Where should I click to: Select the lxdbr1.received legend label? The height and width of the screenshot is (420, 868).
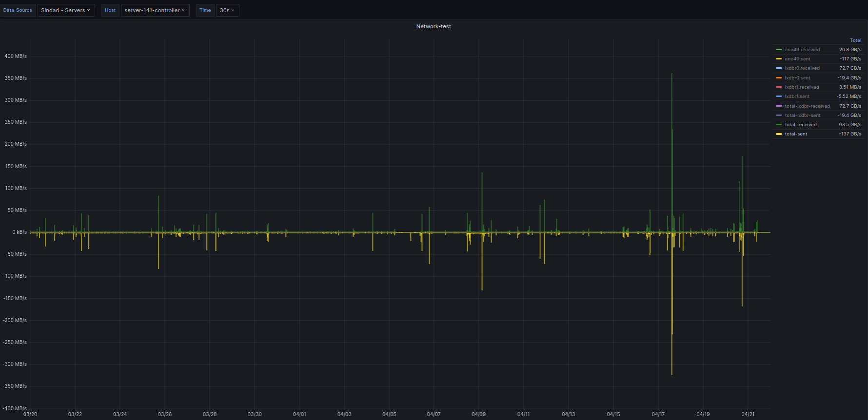pos(802,87)
